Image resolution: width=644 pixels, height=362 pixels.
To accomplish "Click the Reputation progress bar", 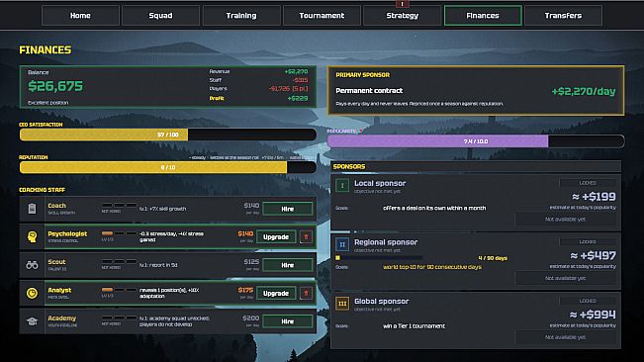I will [x=168, y=167].
